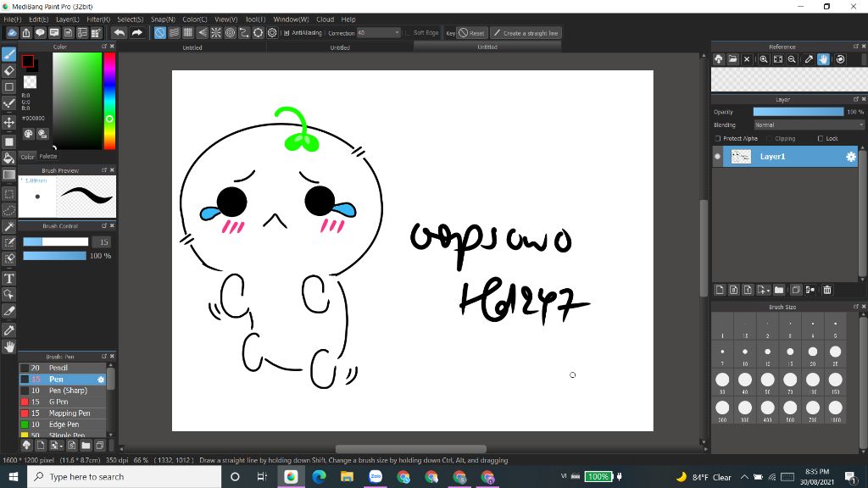Click the Create a straight line button
The height and width of the screenshot is (488, 868).
pyautogui.click(x=526, y=33)
